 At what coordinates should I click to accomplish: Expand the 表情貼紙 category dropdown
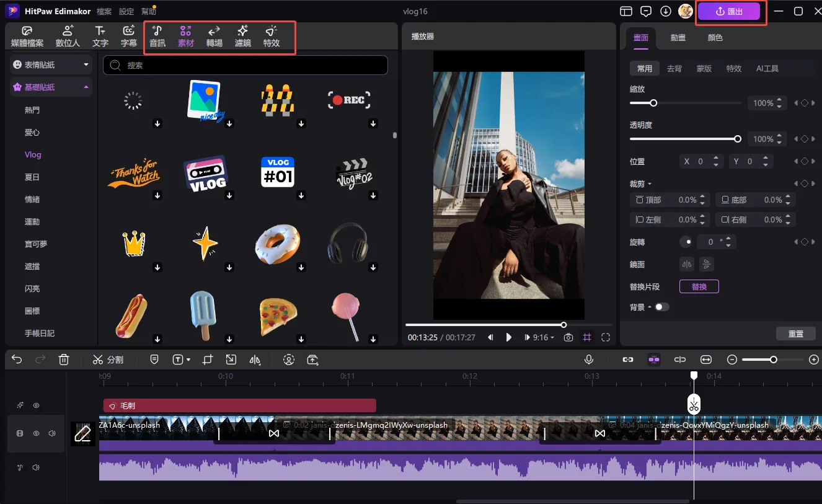86,64
